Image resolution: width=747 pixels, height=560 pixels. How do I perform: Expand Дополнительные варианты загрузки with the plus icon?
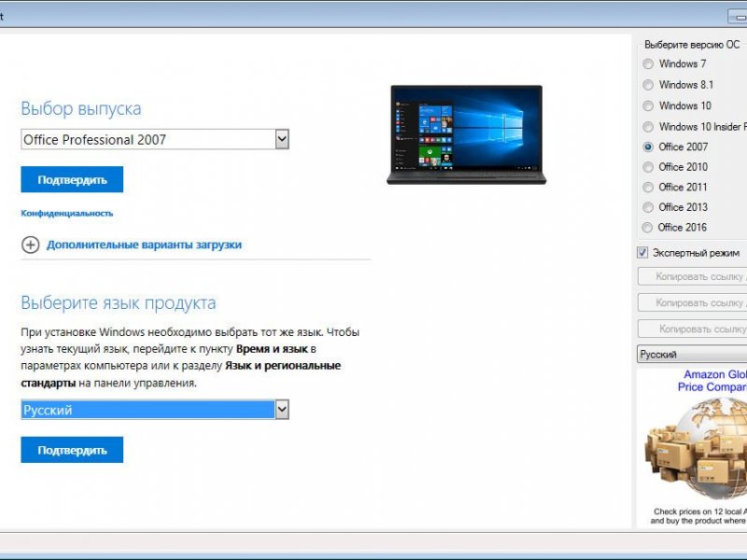(31, 245)
